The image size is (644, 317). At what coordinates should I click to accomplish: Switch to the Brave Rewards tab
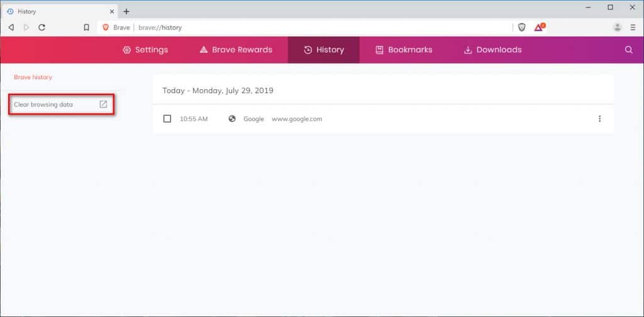point(236,50)
